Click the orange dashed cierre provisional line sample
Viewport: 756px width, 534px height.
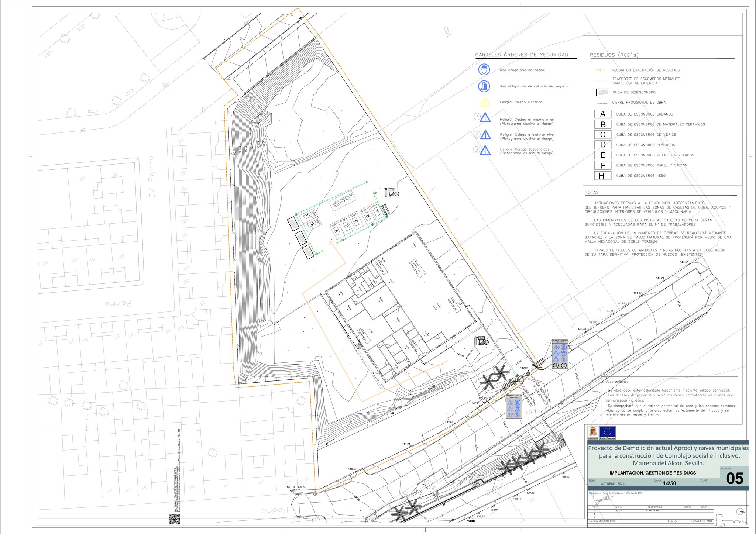pos(602,103)
